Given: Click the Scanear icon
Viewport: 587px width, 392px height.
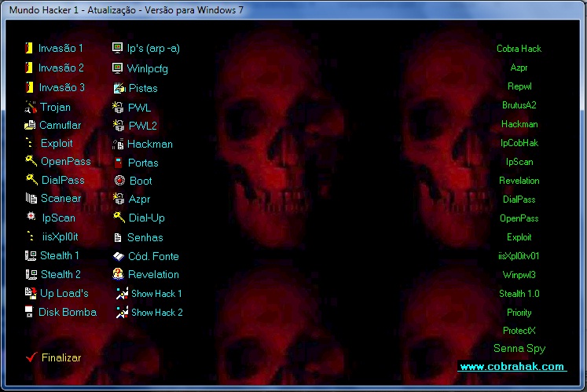Looking at the screenshot, I should (31, 199).
